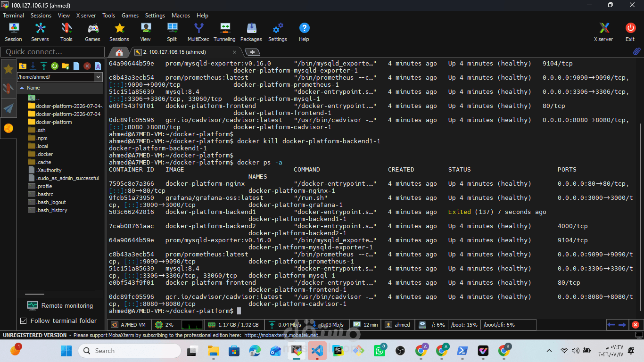This screenshot has height=362, width=644.
Task: Open Visual Studio Code from the taskbar
Action: [317, 351]
